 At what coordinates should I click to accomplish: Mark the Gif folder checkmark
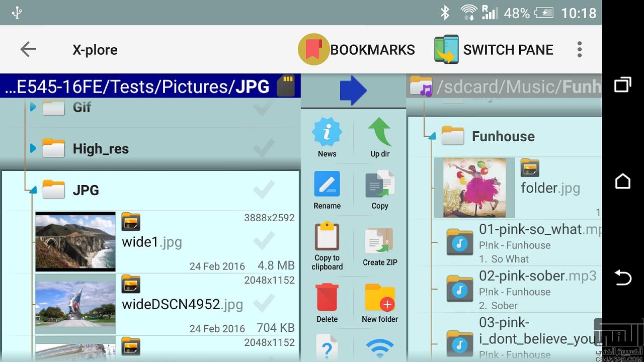(264, 107)
